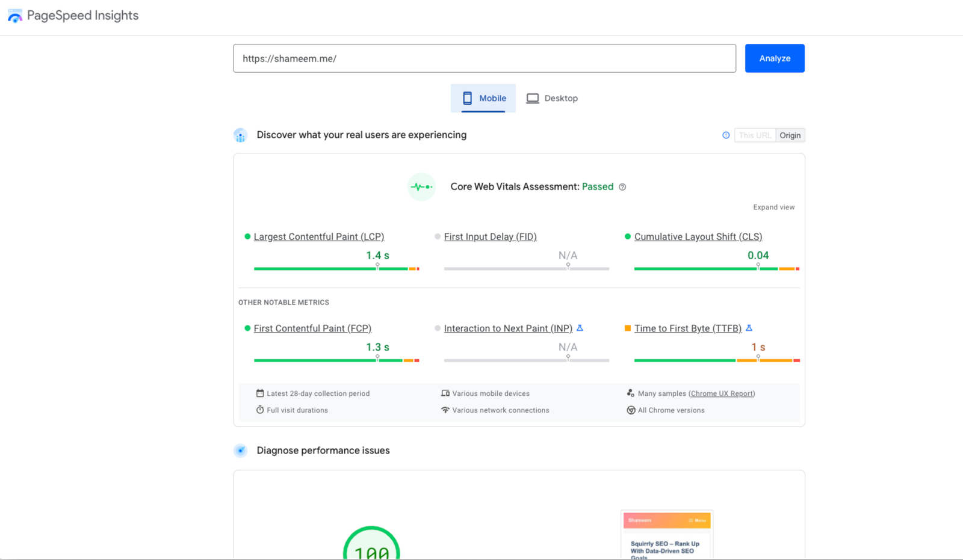This screenshot has width=963, height=560.
Task: Click help icon next to Passed assessment
Action: point(622,187)
